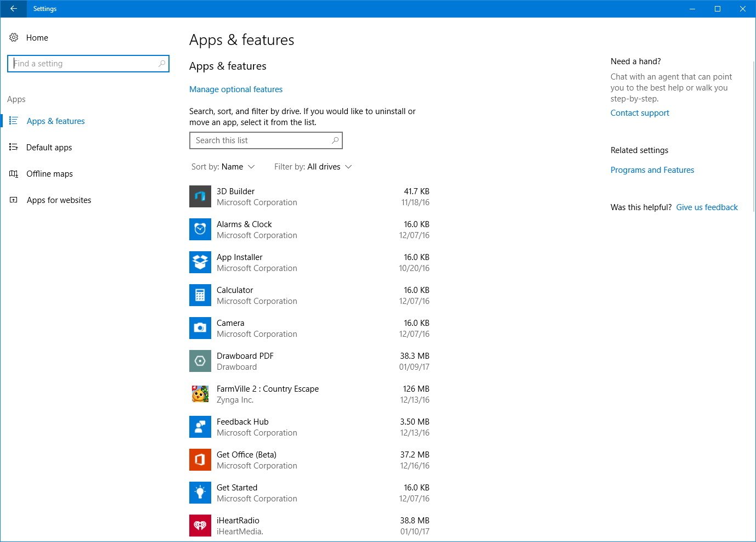This screenshot has width=756, height=542.
Task: Click the Default apps sidebar icon
Action: pyautogui.click(x=14, y=147)
